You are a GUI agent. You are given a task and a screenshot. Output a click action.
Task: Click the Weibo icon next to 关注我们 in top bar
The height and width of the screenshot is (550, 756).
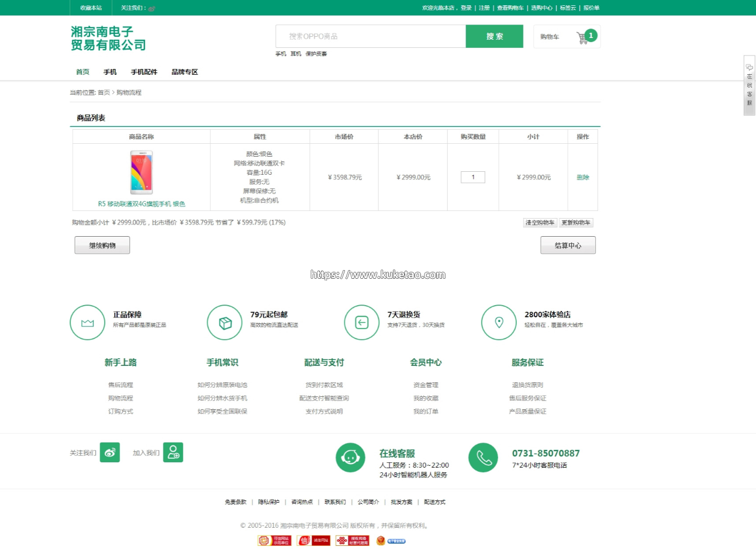[x=151, y=8]
